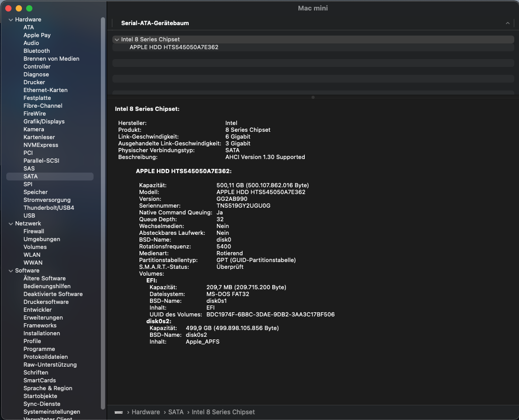Click SATA in the bottom path bar
Screen dimensions: 519x420
pos(176,412)
